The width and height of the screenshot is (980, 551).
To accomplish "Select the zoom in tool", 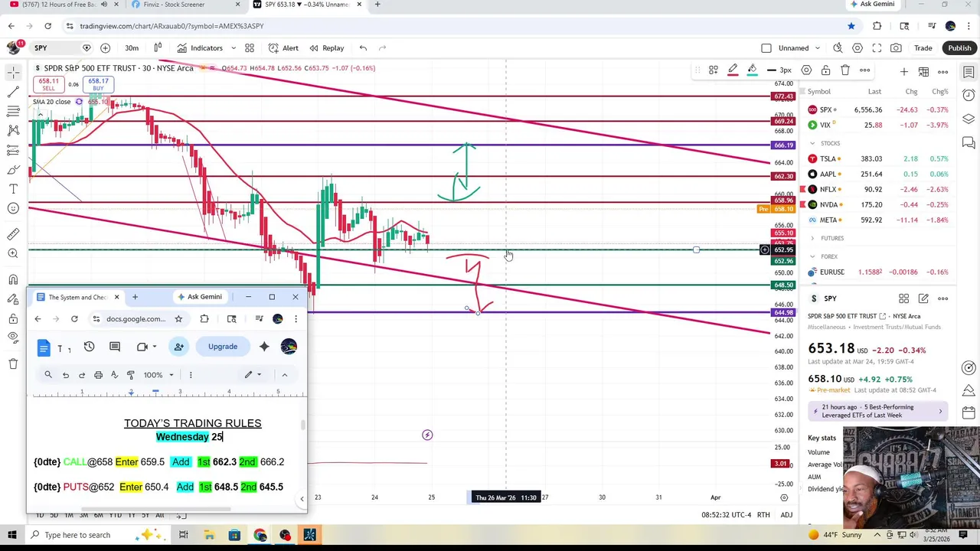I will coord(13,253).
